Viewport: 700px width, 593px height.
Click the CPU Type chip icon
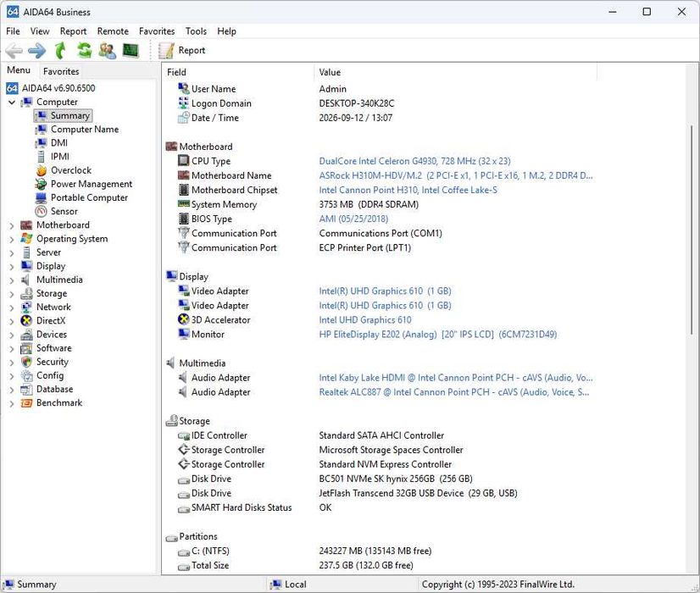tap(184, 161)
